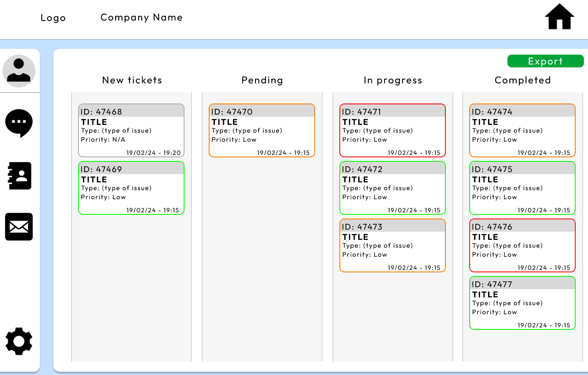Open settings using the gear icon
Screen dimensions: 588x375
point(19,341)
